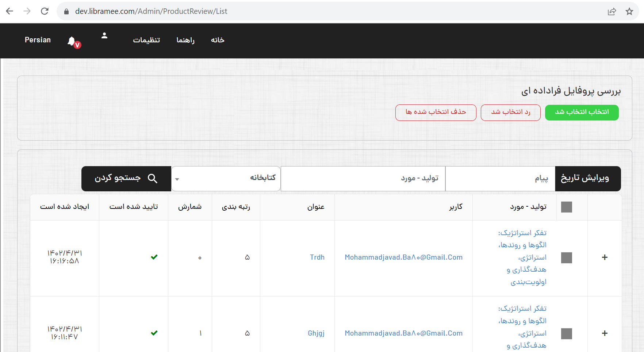Check the Trdh review row checkbox
Image resolution: width=644 pixels, height=352 pixels.
coord(566,258)
